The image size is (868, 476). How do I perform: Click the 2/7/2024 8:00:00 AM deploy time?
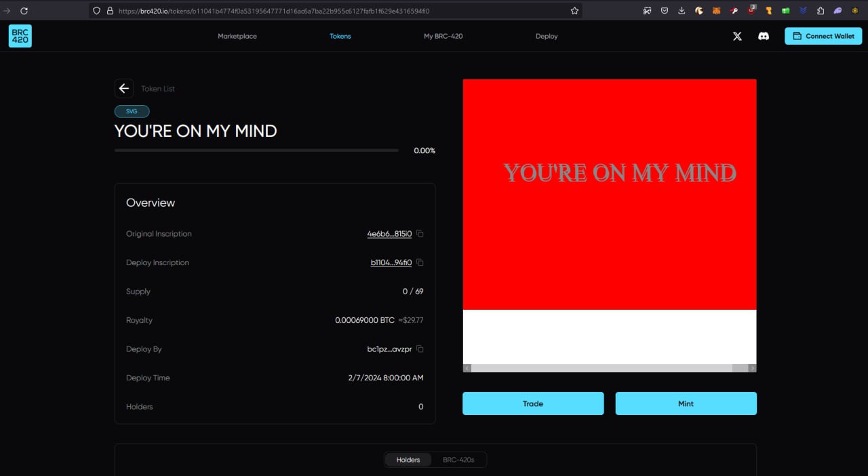[386, 378]
